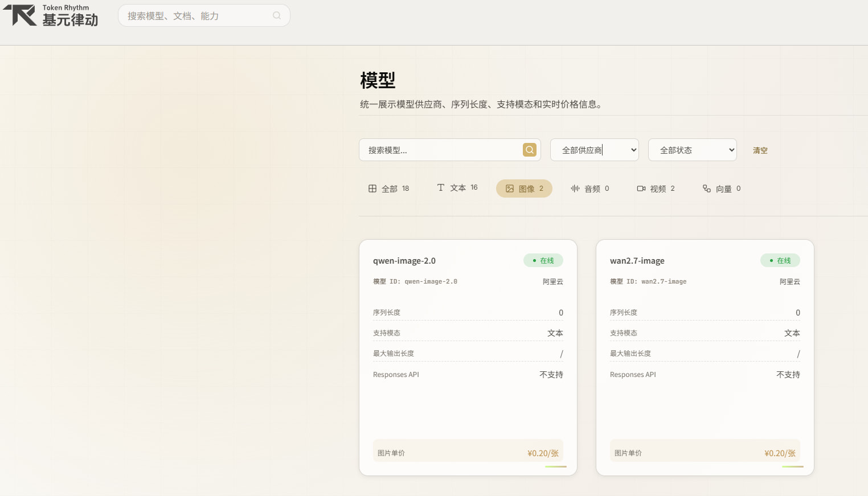Focus the top 搜索模型、文档、能力 field
Viewport: 868px width, 496px height.
[x=204, y=15]
